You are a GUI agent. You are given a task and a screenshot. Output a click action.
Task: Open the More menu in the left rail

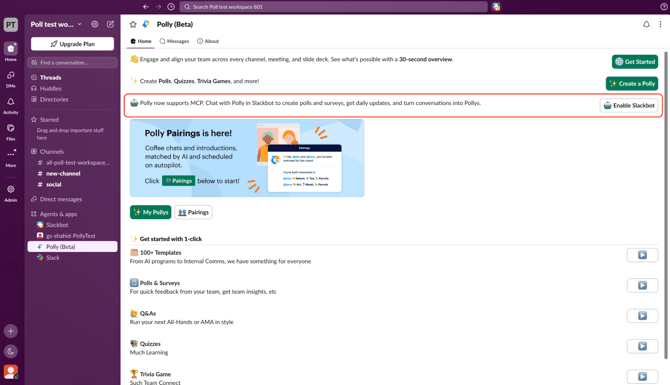(11, 157)
